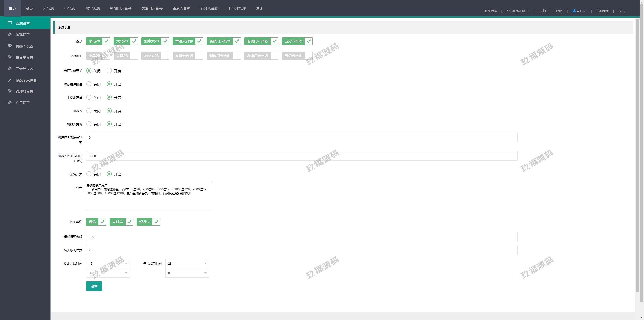Select 开启 for 查回功能开关
644x320 pixels.
tap(109, 71)
